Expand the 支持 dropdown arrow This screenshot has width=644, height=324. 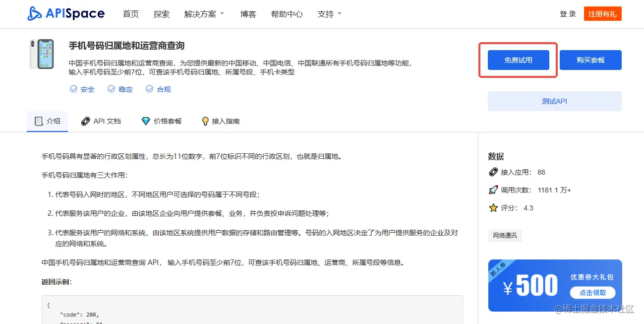tap(340, 13)
